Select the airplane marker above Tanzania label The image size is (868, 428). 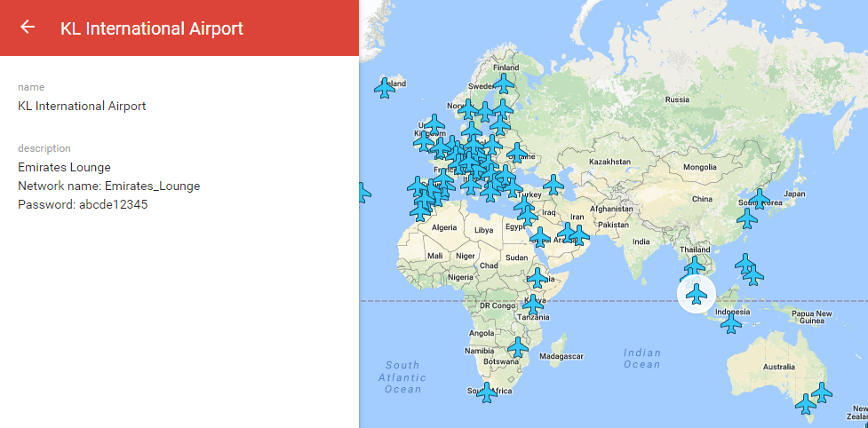click(533, 304)
